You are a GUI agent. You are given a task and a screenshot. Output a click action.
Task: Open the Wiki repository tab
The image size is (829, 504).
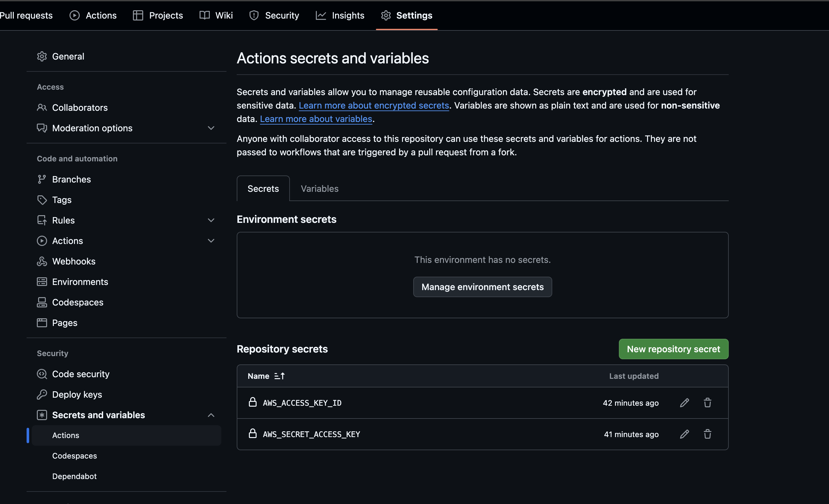[216, 15]
